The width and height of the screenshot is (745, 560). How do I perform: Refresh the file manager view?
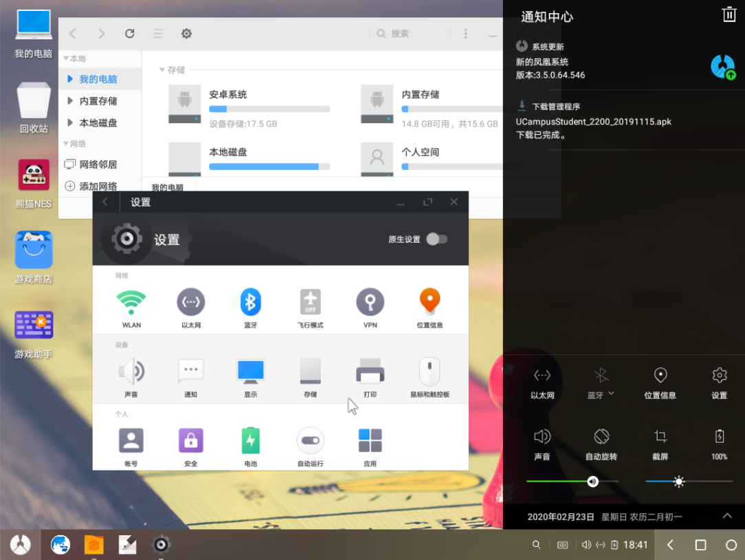tap(130, 33)
